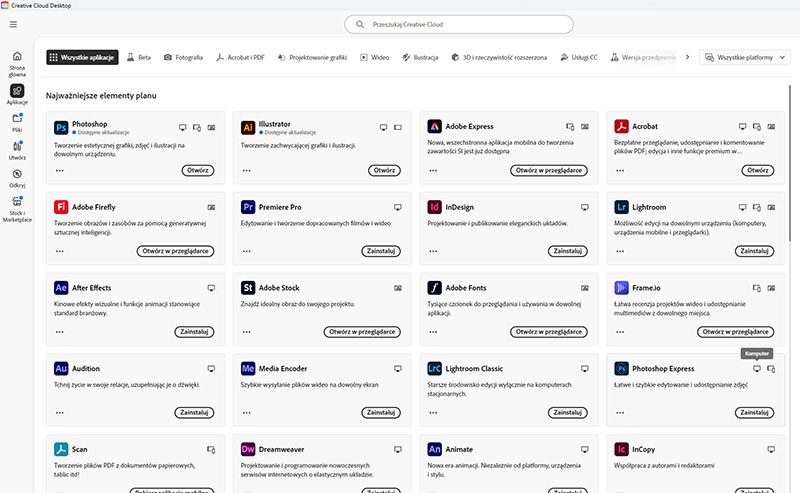Viewport: 800px width, 493px height.
Task: Open Stock i Marketplace in sidebar
Action: pyautogui.click(x=17, y=209)
